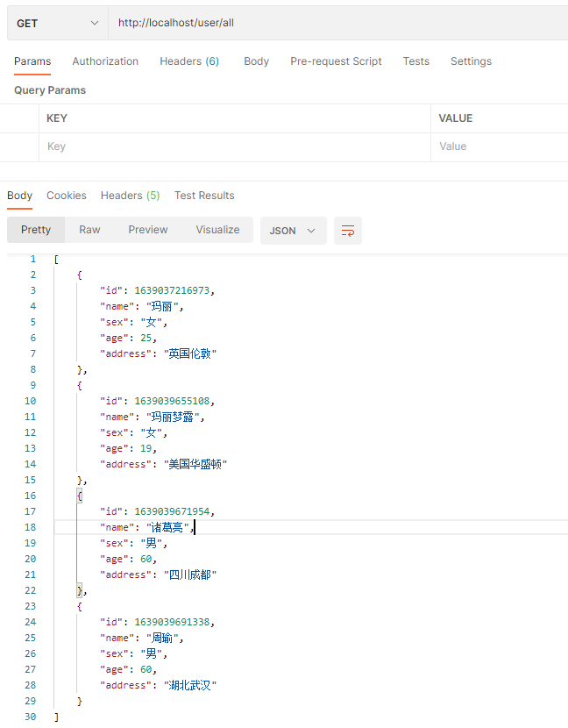Click the wrap lines icon
Image resolution: width=568 pixels, height=728 pixels.
pos(348,231)
